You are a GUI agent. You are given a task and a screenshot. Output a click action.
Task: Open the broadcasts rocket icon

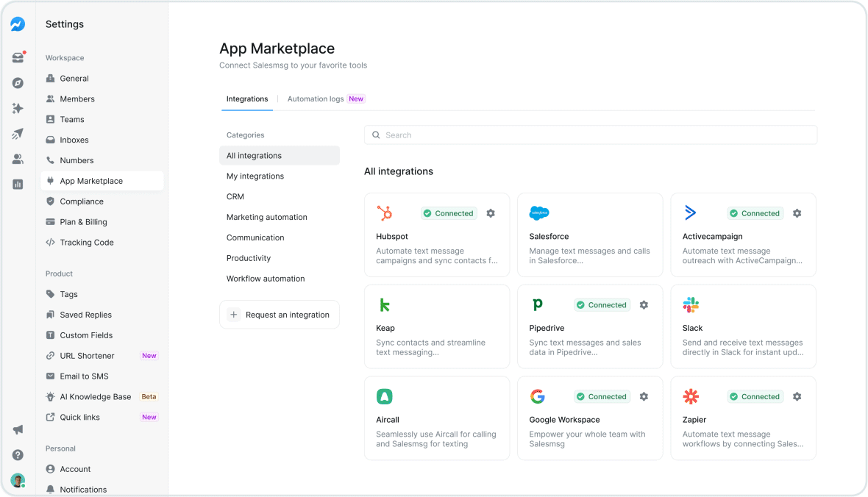(x=18, y=134)
